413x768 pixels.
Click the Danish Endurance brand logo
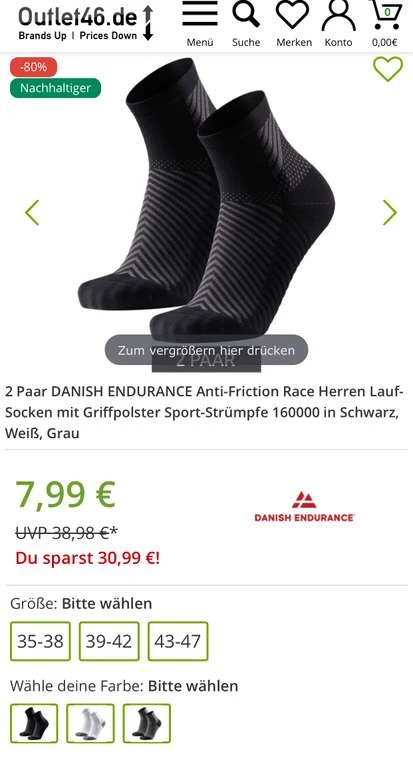[x=304, y=506]
